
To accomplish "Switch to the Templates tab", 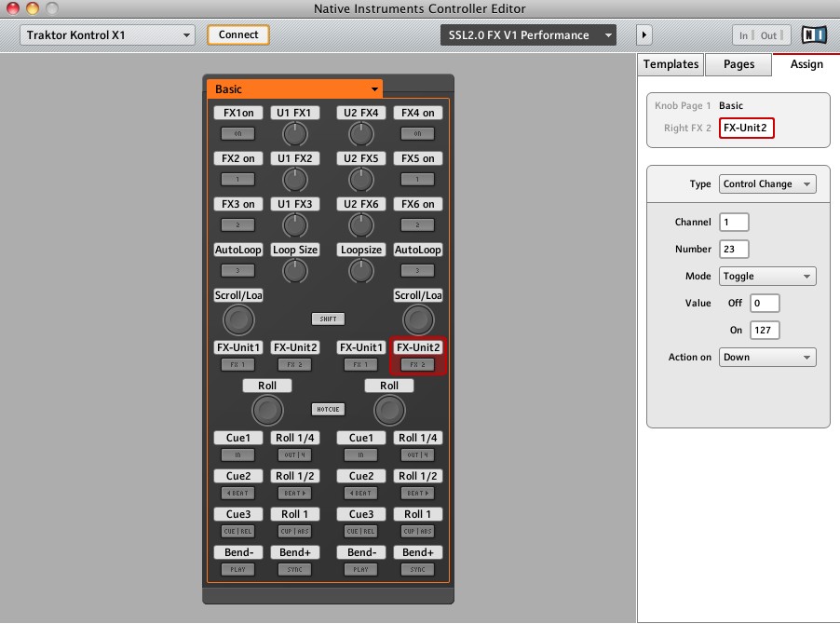I will click(671, 64).
